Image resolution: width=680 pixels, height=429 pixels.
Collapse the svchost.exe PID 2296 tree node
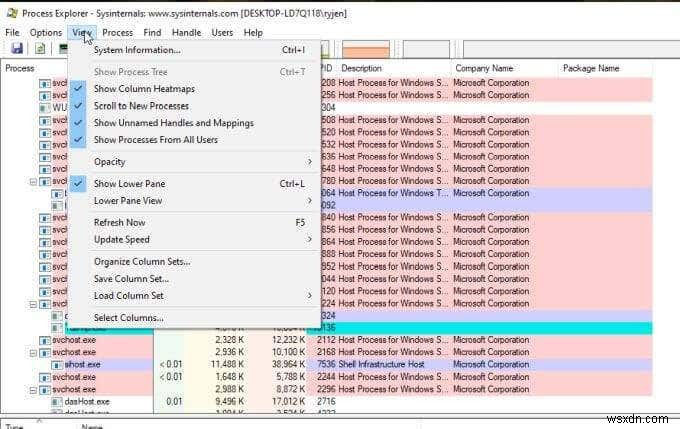[x=33, y=390]
